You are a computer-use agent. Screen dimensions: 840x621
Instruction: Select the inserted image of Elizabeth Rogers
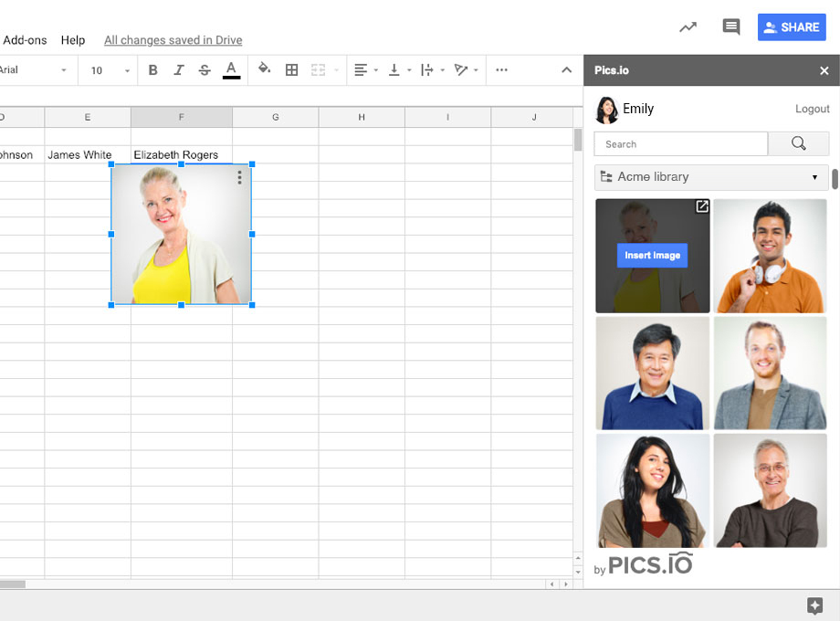[x=181, y=234]
